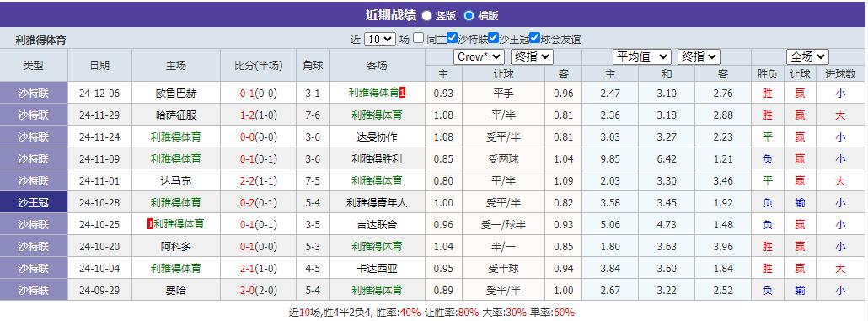This screenshot has height=321, width=868.
Task: Select the 沙王冠 league cell on 24-10-28
Action: 33,202
